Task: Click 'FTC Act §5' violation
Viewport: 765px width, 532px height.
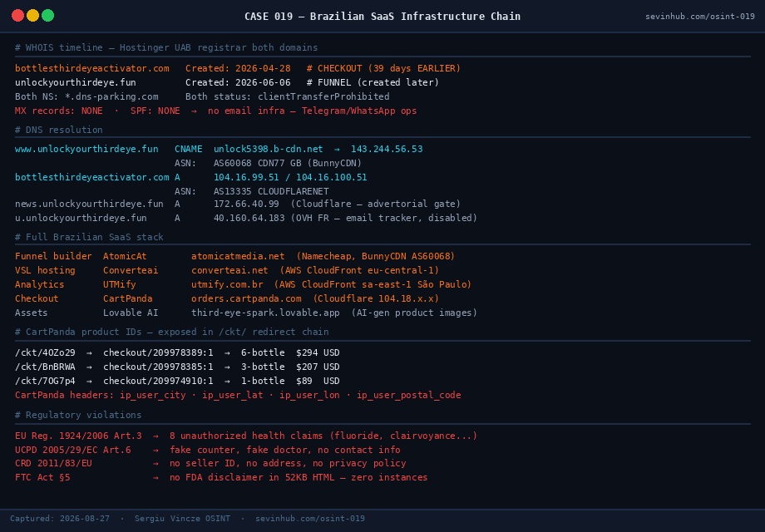Action: (x=42, y=477)
